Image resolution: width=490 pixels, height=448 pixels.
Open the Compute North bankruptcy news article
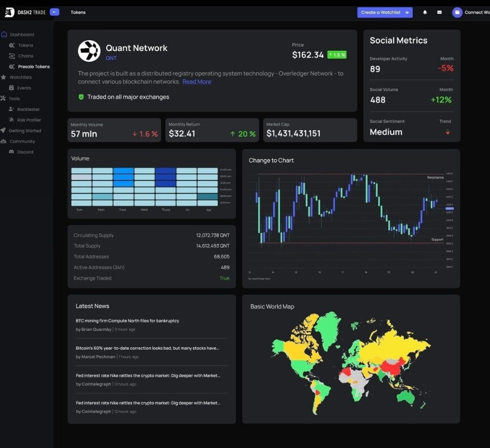[x=127, y=321]
